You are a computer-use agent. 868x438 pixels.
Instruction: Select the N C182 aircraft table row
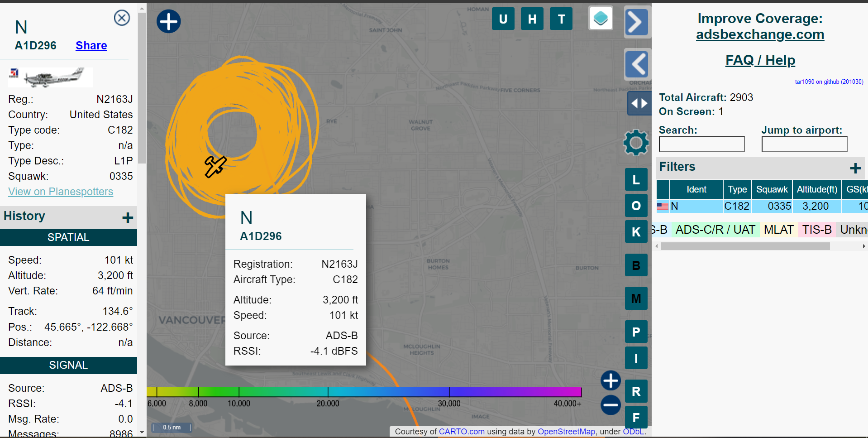click(762, 206)
